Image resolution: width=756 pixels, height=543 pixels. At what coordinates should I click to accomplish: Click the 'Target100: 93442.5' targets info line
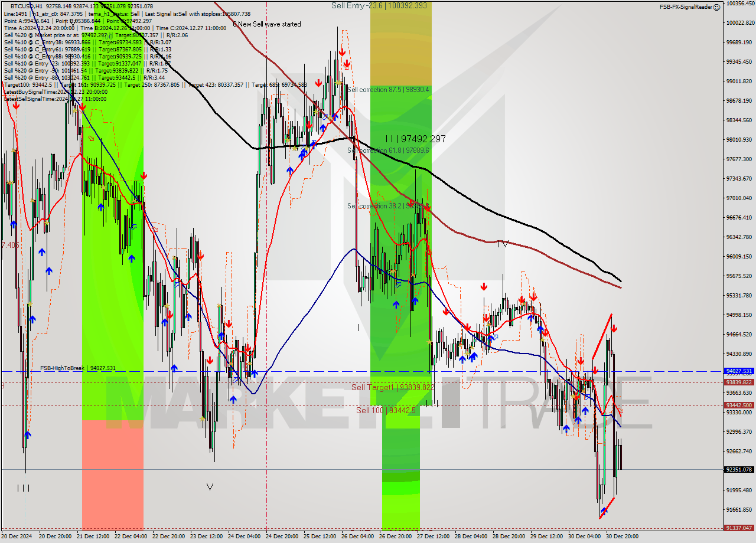(x=155, y=84)
